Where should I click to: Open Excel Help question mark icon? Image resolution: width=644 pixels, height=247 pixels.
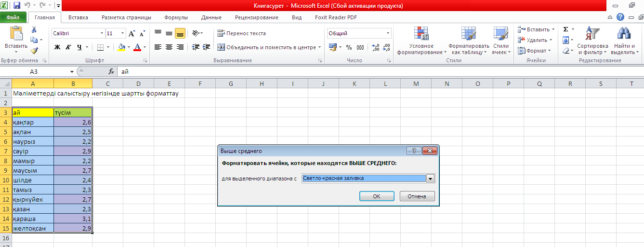(x=620, y=17)
